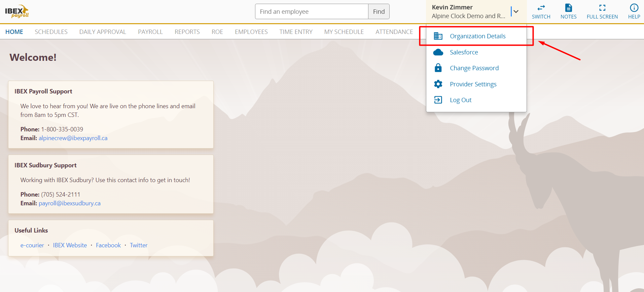Collapse the Kevin Zimmer user dropdown chevron

click(x=516, y=11)
